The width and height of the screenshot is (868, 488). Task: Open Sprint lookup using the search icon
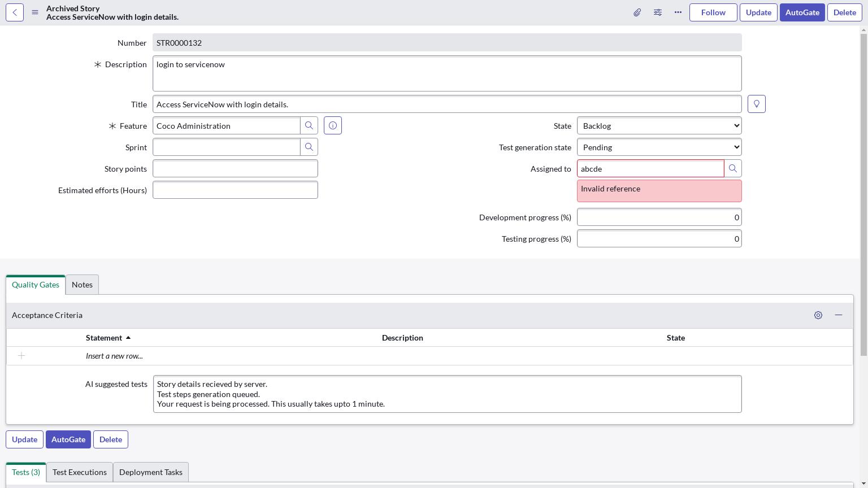click(309, 147)
